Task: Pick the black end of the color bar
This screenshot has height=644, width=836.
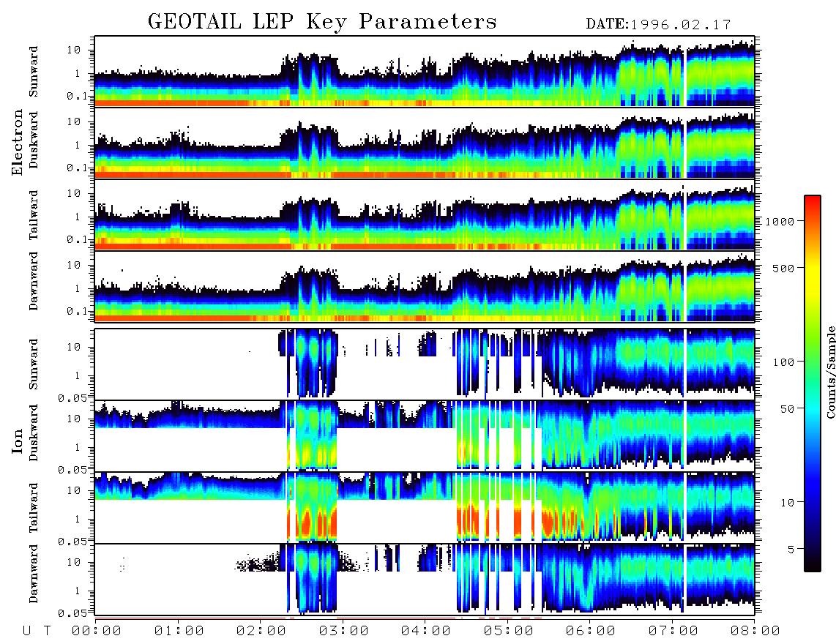Action: tap(812, 565)
